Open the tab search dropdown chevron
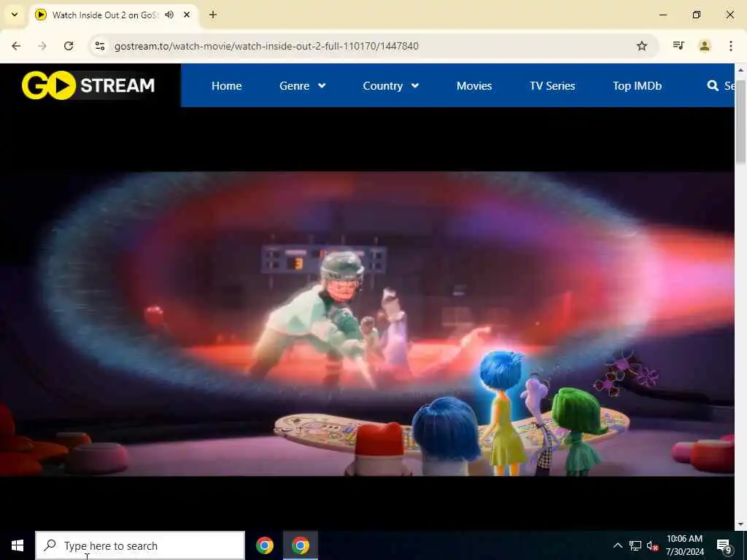Viewport: 747px width, 560px height. (x=15, y=15)
